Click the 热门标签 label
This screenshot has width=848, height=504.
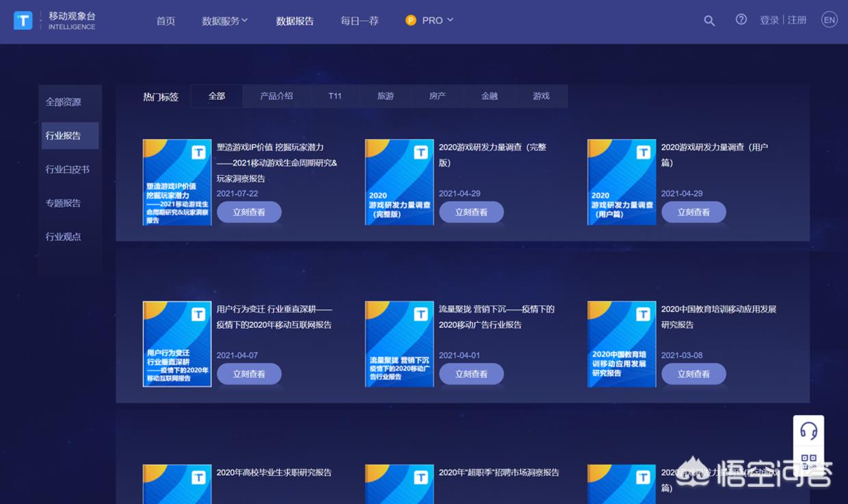tap(161, 97)
